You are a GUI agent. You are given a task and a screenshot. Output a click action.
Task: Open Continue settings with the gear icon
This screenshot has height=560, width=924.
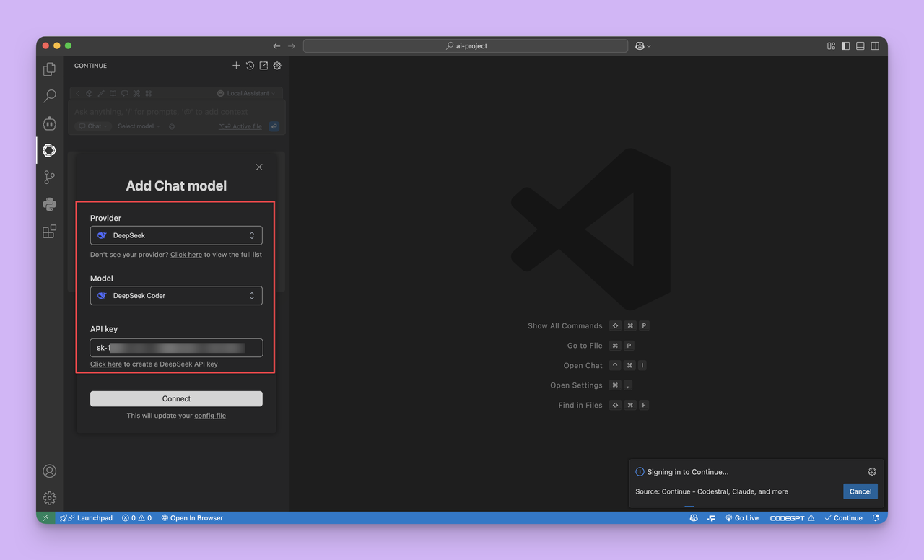(x=277, y=65)
